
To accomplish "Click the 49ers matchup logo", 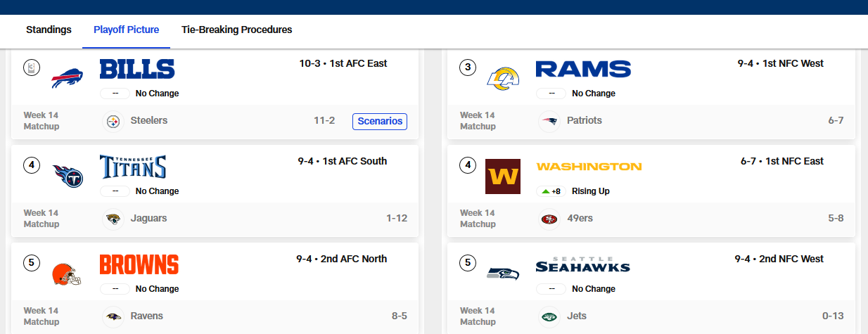I will (549, 219).
